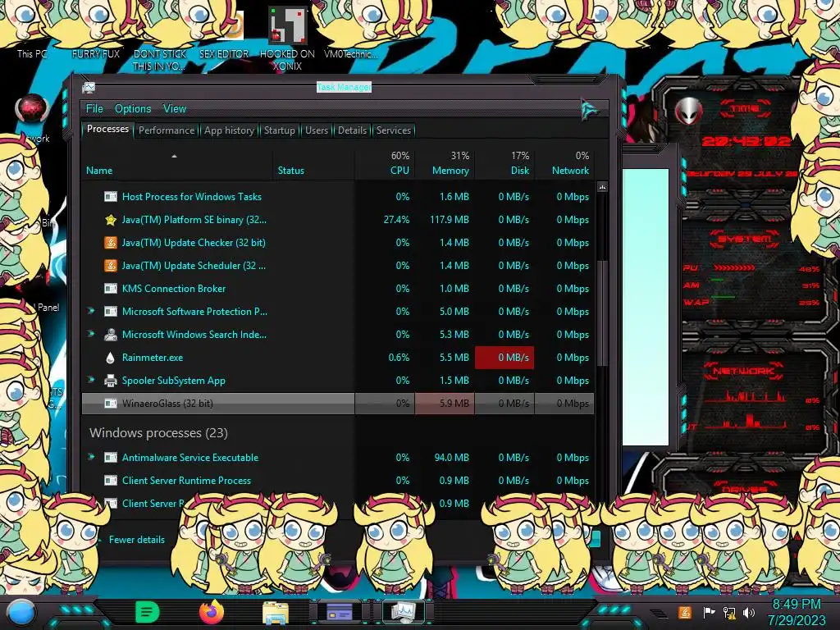
Task: Click the 94.0 MB Antimalware memory value
Action: click(452, 458)
